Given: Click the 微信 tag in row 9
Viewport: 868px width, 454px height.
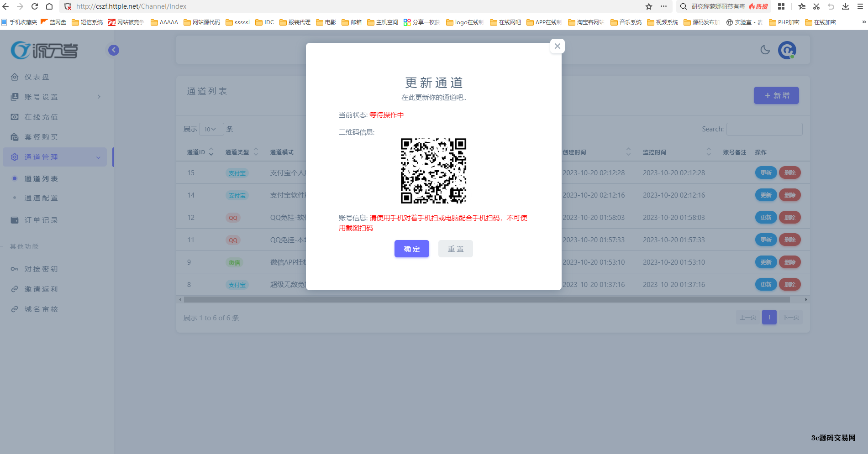Looking at the screenshot, I should [234, 263].
